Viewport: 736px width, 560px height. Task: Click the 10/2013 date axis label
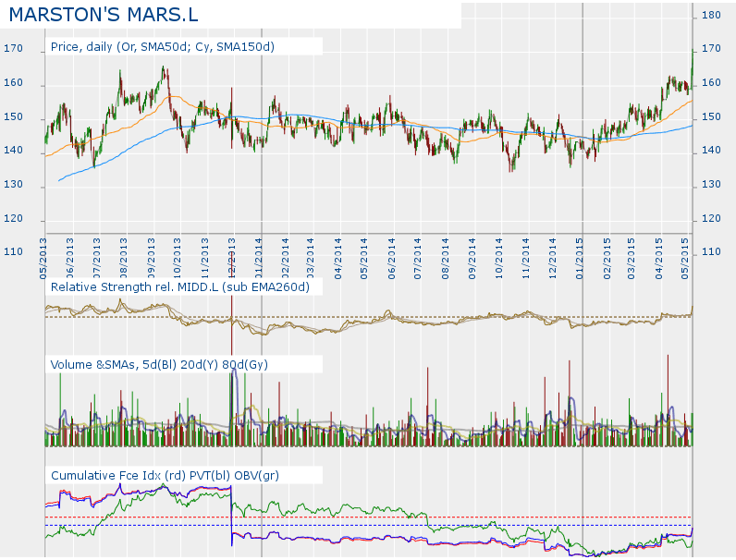click(178, 259)
